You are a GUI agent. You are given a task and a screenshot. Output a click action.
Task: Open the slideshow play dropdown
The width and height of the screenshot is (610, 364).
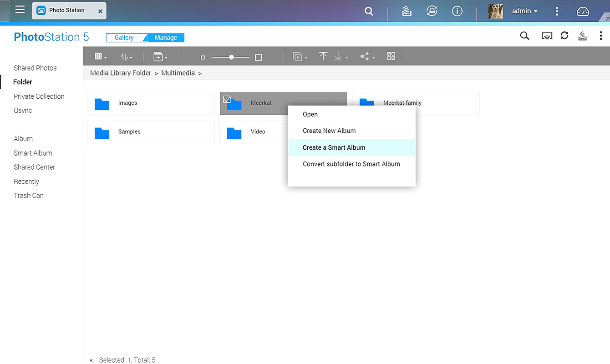300,57
